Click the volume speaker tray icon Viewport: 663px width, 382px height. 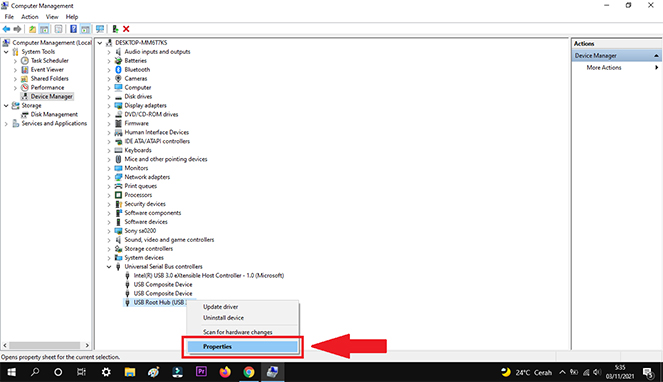pos(597,372)
